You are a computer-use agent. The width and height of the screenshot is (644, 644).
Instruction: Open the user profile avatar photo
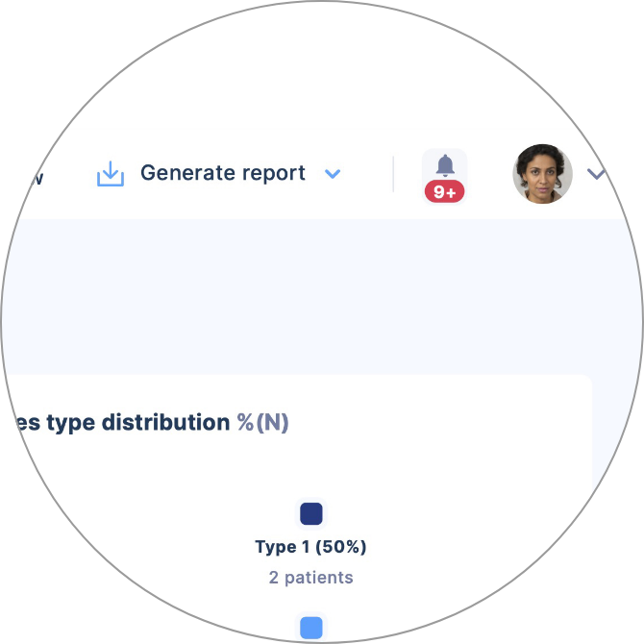(542, 174)
